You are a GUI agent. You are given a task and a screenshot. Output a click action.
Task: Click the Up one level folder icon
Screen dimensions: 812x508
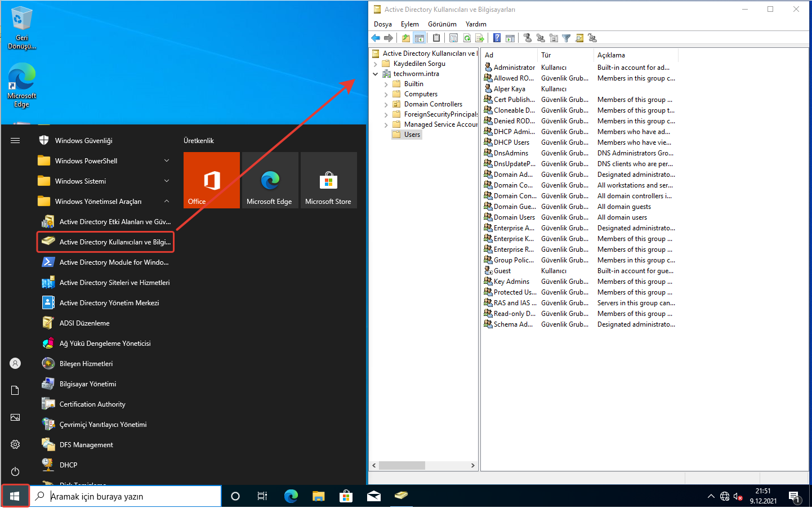click(x=406, y=38)
